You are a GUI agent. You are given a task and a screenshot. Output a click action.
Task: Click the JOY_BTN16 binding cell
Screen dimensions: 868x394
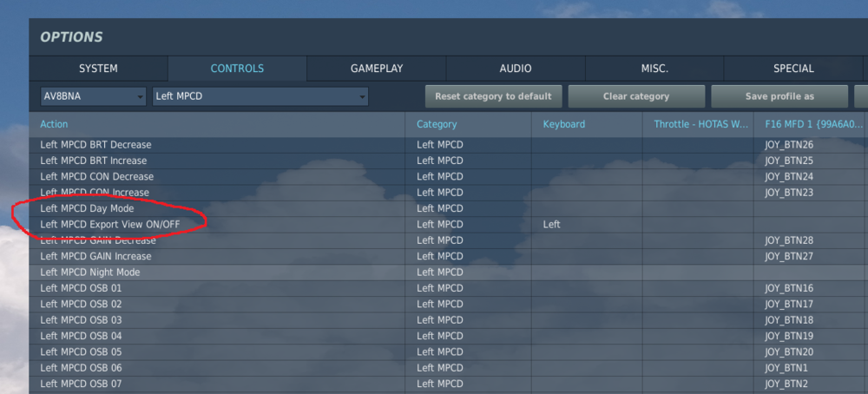(811, 288)
